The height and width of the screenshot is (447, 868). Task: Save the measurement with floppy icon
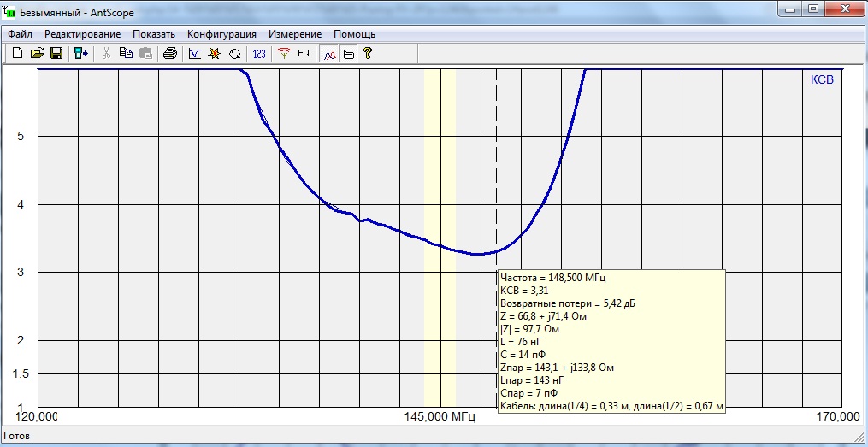pyautogui.click(x=56, y=54)
